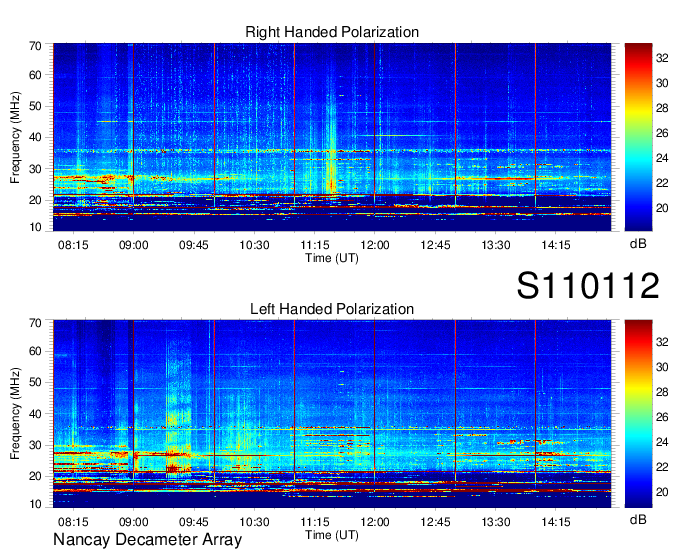The width and height of the screenshot is (680, 552).
Task: Click the "22" value on lower color bar
Action: [662, 467]
